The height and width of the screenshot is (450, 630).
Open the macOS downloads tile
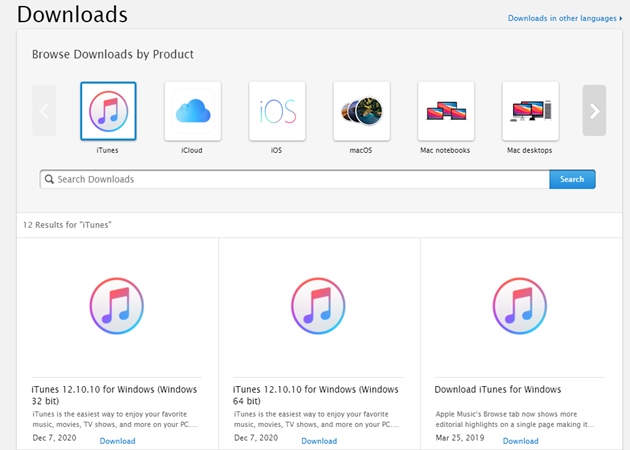click(362, 111)
